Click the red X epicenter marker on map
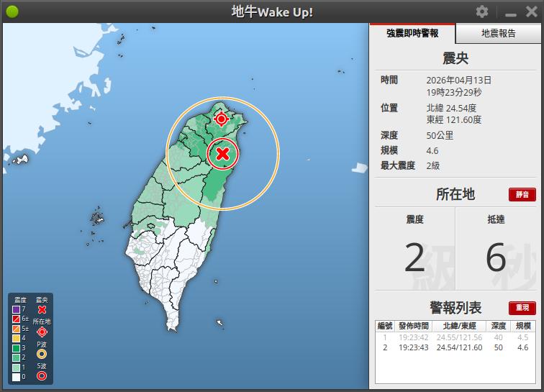This screenshot has width=544, height=392. coord(222,154)
